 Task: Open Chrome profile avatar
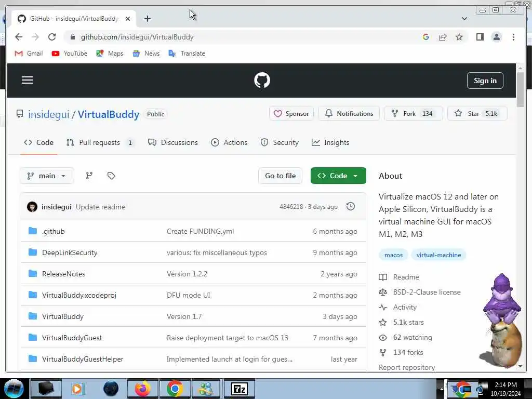[x=496, y=37]
